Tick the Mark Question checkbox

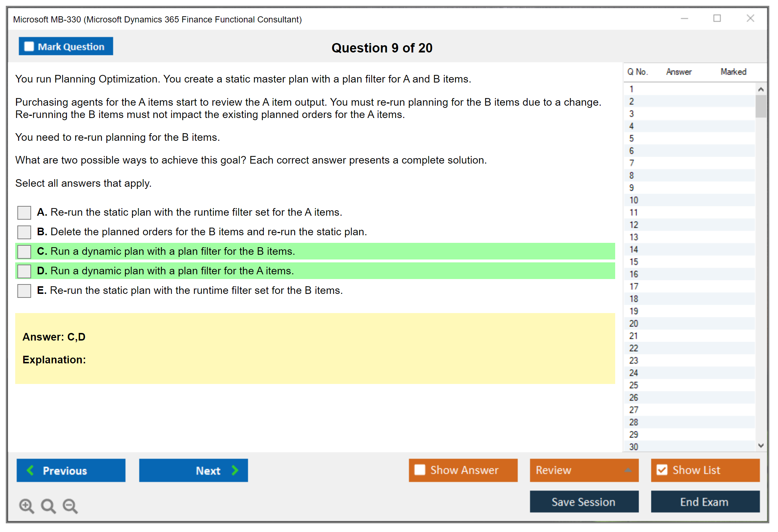29,47
